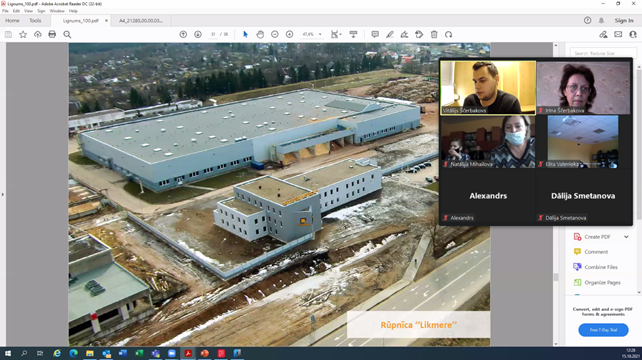Expand the Create PDF options
This screenshot has height=360, width=642.
[x=626, y=237]
